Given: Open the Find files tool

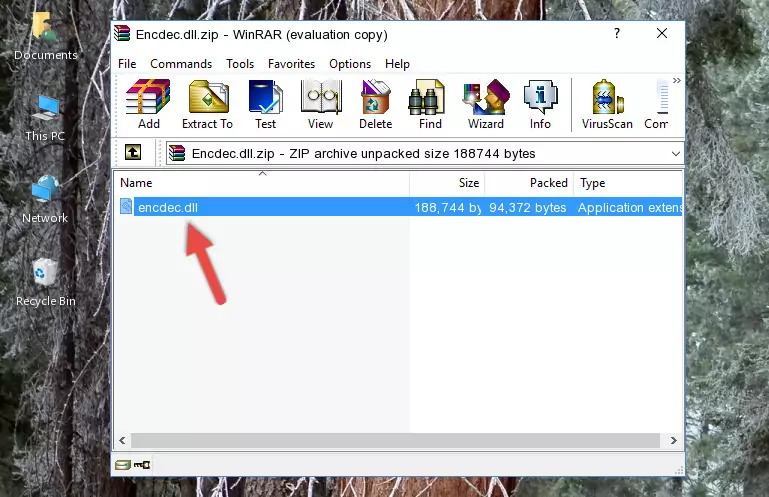Looking at the screenshot, I should click(430, 105).
